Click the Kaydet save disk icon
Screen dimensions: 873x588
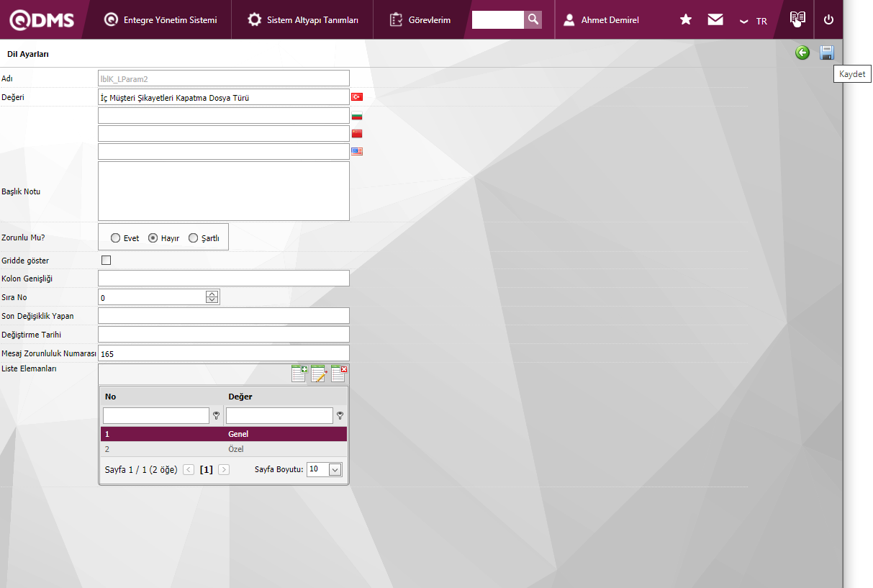point(827,53)
